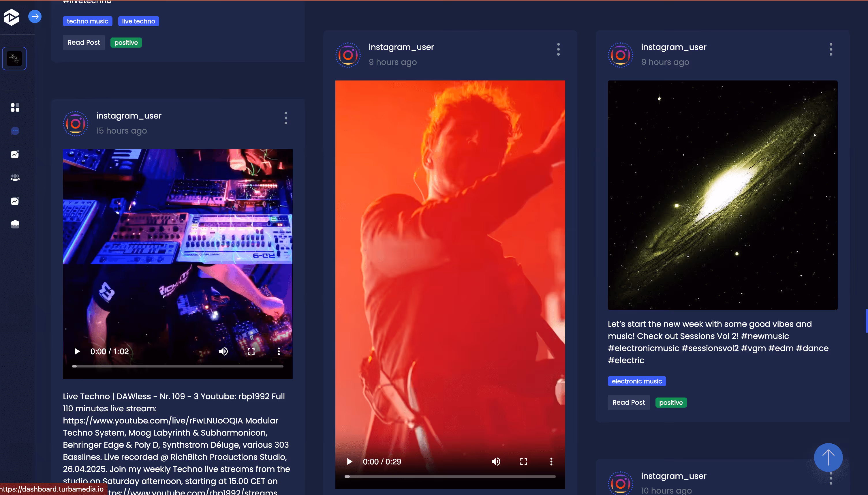Open options menu of galaxy image post
The width and height of the screenshot is (868, 495).
pos(831,49)
